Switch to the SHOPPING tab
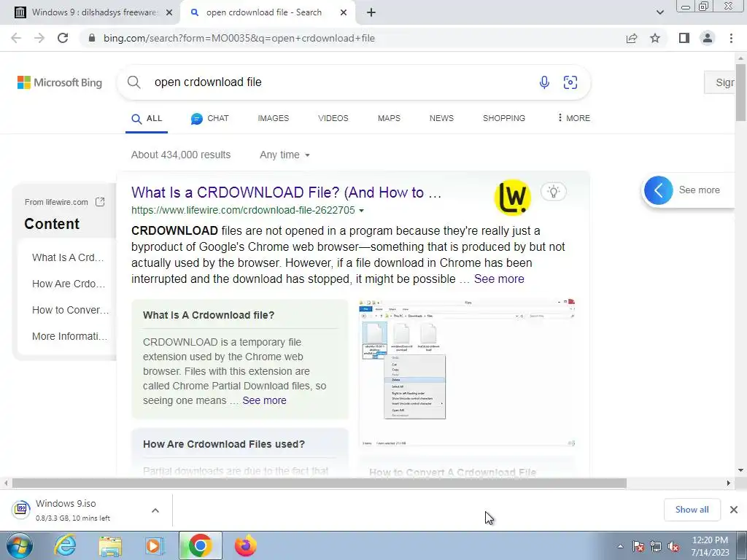The height and width of the screenshot is (560, 747). click(504, 118)
